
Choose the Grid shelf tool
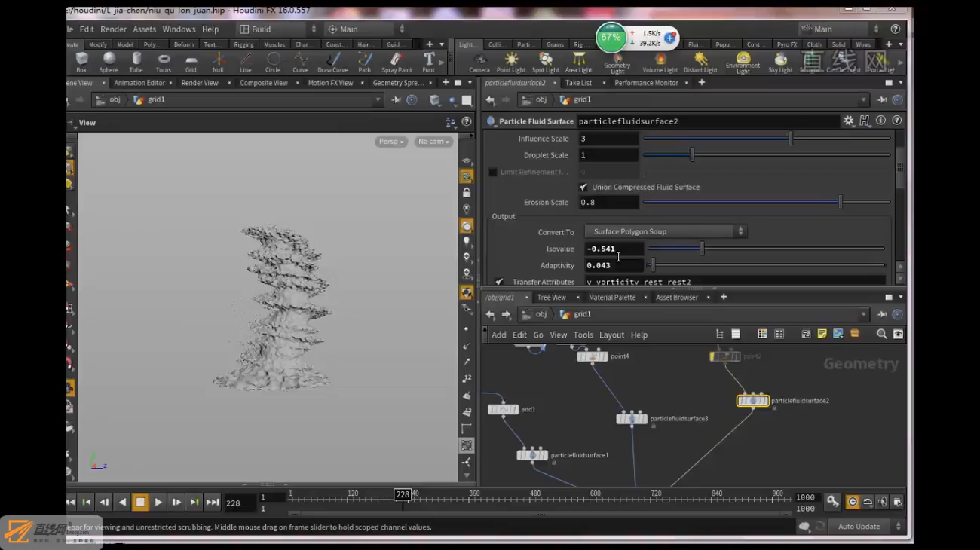(x=191, y=62)
